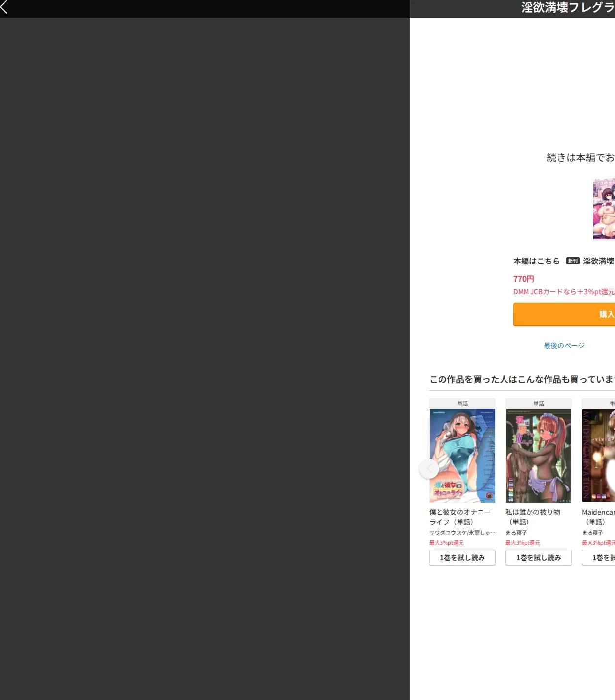Open the Maidencarnation cover image
615x700 pixels.
pos(598,456)
